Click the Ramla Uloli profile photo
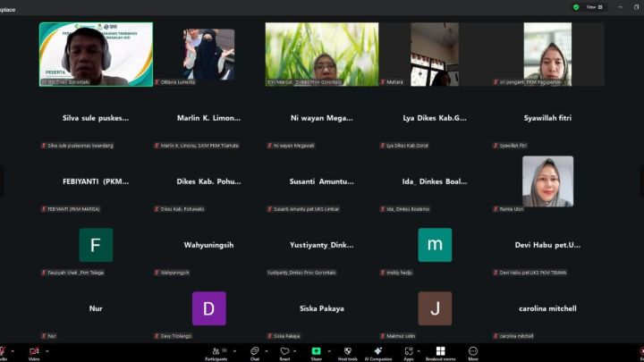The height and width of the screenshot is (362, 644). tap(547, 181)
